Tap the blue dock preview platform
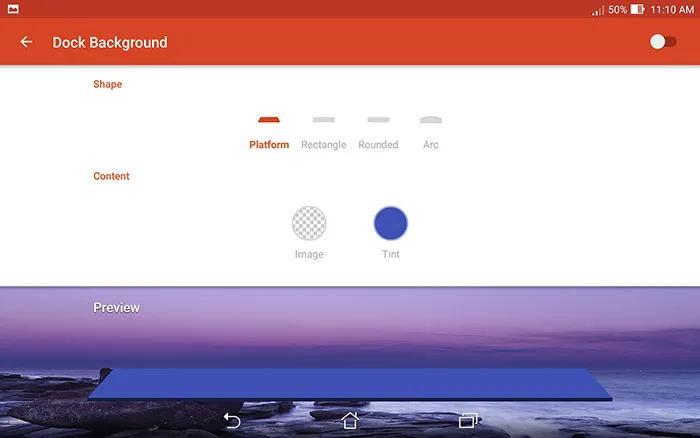 point(349,384)
